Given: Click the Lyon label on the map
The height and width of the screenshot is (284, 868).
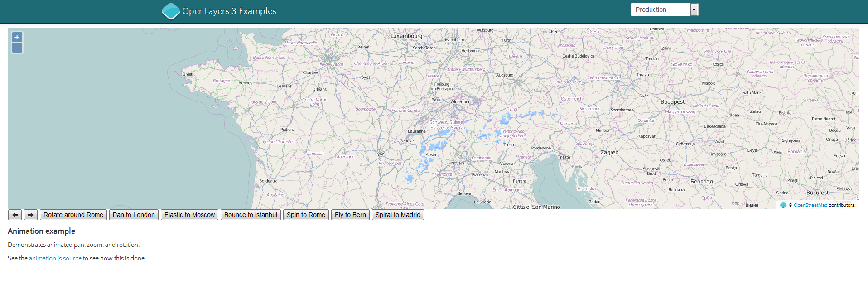Looking at the screenshot, I should click(x=380, y=154).
